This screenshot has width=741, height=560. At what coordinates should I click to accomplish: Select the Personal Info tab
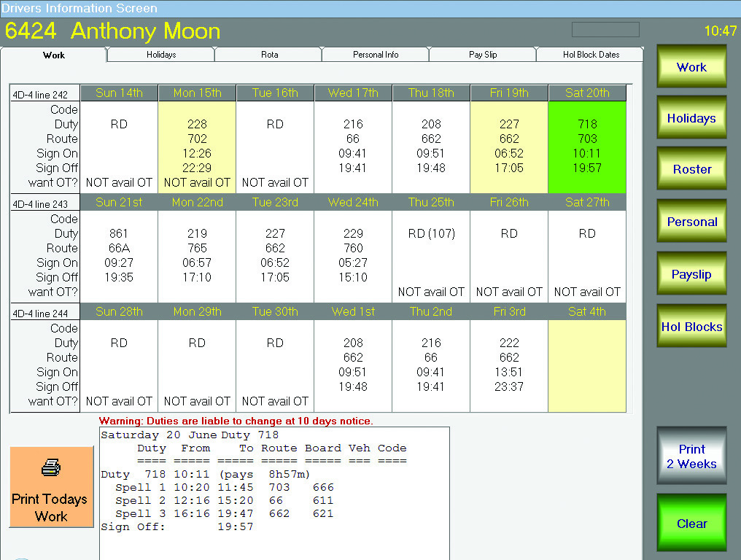pos(376,55)
